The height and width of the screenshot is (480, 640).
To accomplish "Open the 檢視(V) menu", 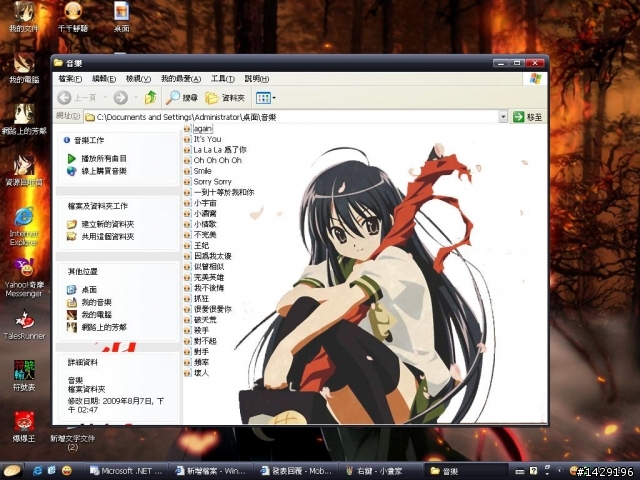I will click(138, 79).
